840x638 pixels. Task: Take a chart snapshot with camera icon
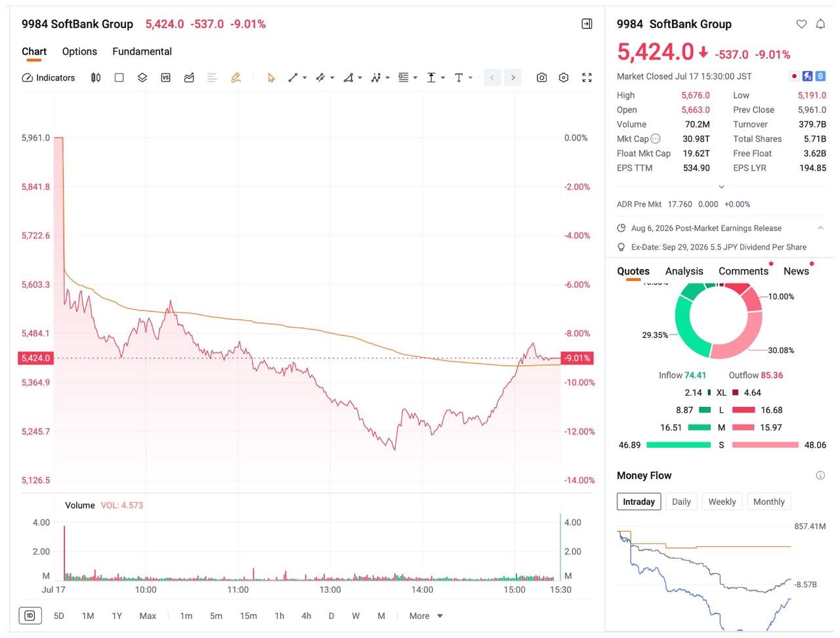(541, 77)
